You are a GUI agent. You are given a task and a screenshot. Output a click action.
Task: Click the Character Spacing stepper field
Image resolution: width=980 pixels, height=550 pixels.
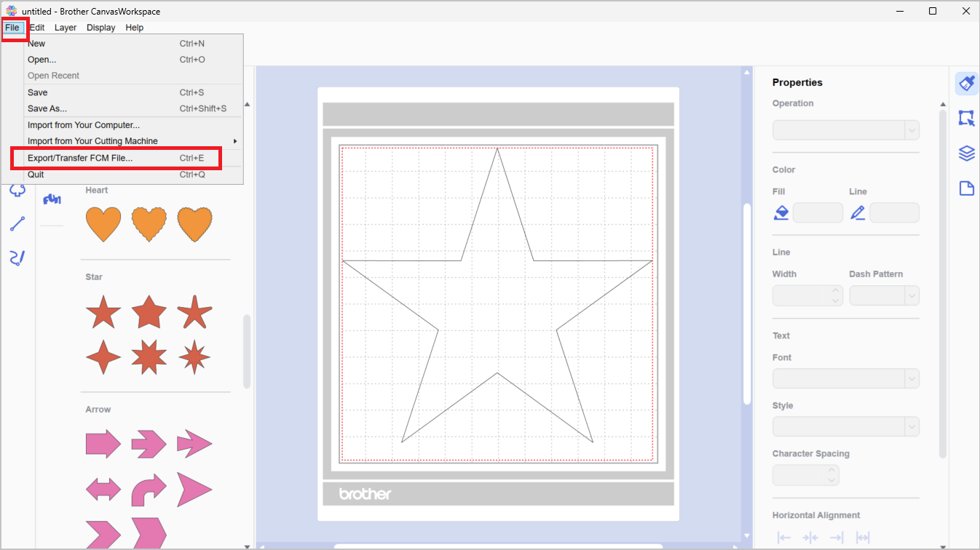[x=805, y=475]
